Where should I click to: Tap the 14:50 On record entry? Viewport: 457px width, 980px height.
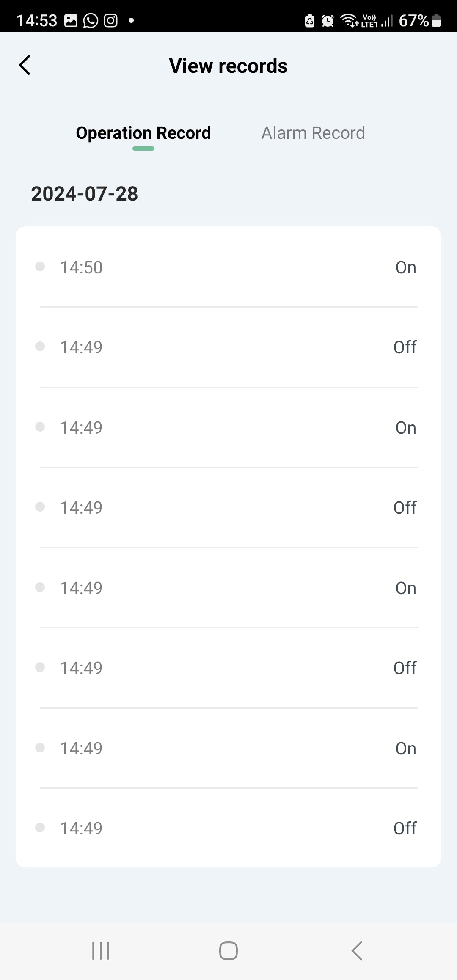click(x=228, y=267)
